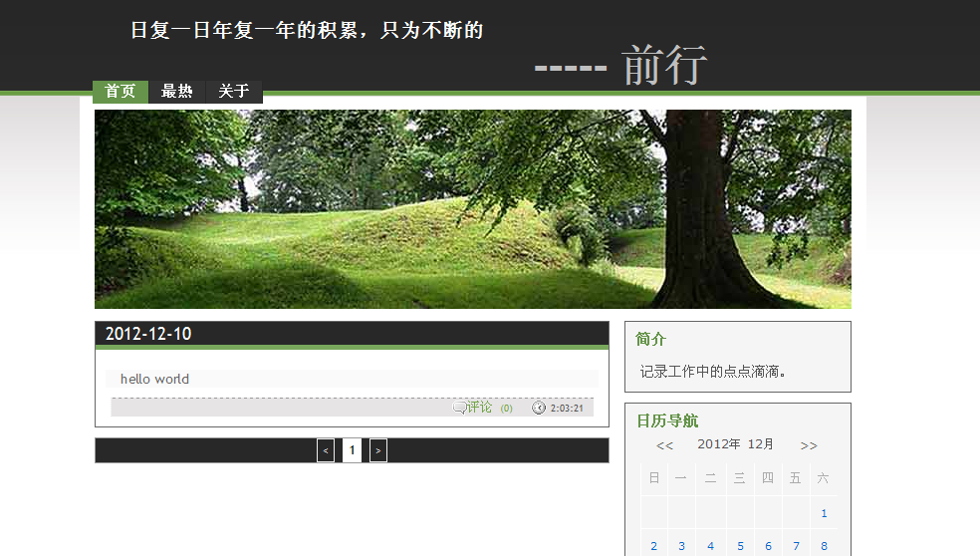Select calendar day 8
This screenshot has height=556, width=980.
824,546
